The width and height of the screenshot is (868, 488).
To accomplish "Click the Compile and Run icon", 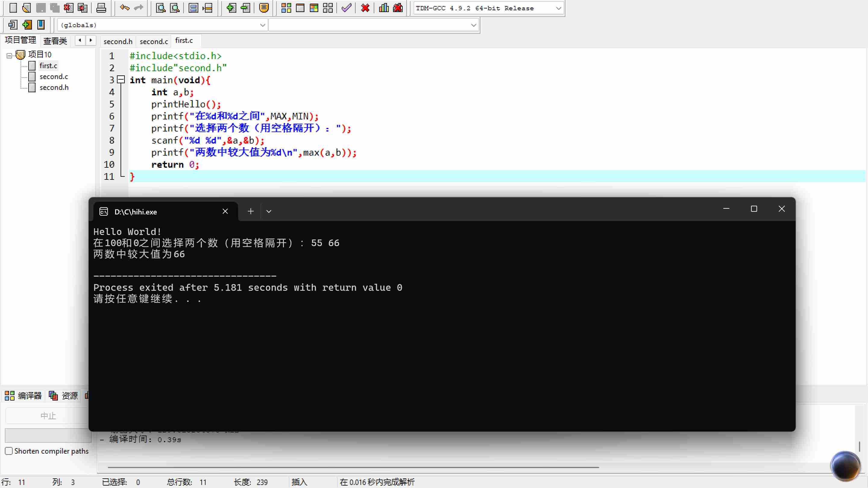I will click(314, 8).
